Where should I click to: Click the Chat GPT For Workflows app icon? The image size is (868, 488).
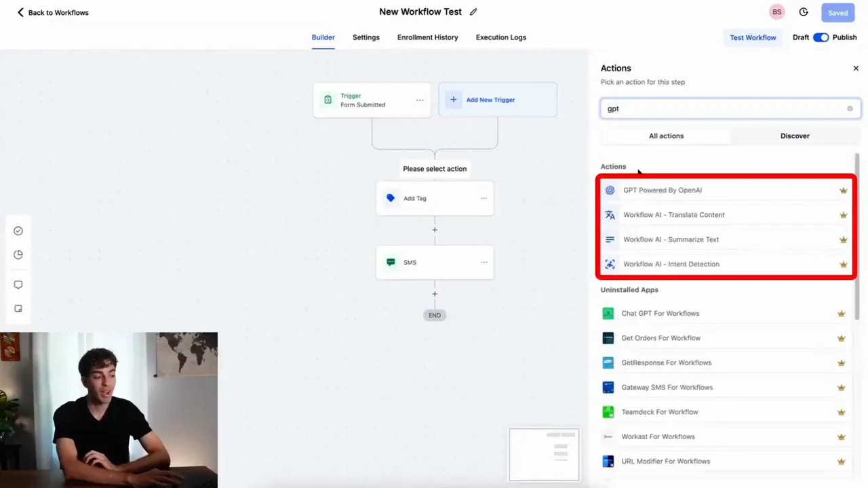click(608, 313)
